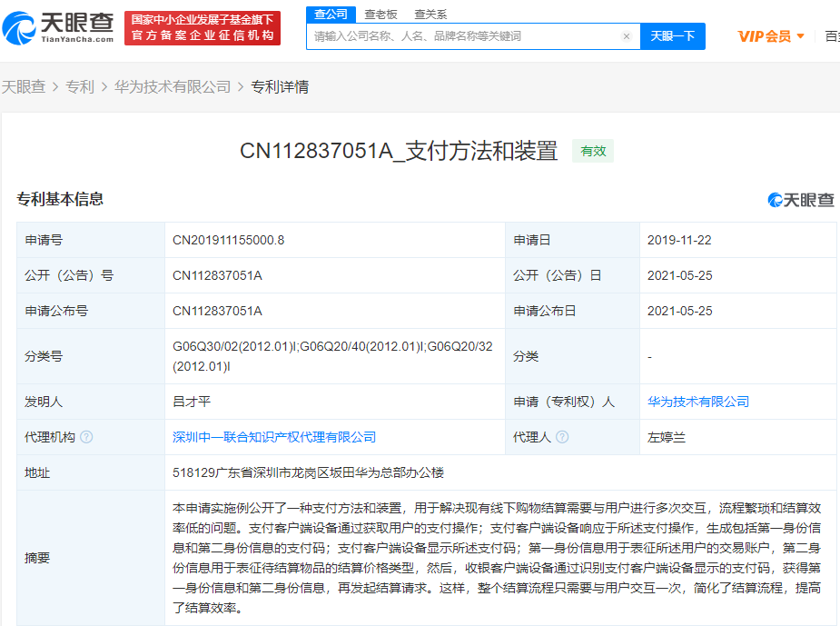This screenshot has width=840, height=626.
Task: Open applicant link 华为技术有限公司 in table
Action: [698, 402]
